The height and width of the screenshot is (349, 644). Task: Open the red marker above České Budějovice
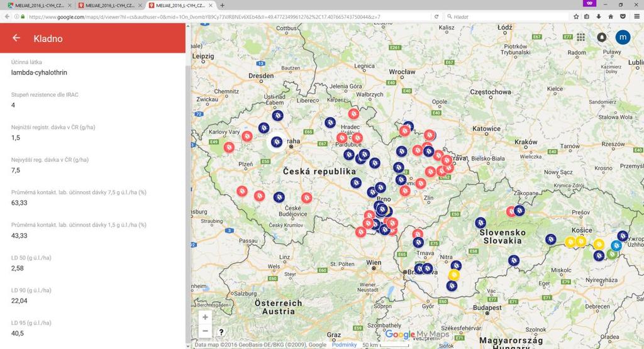(x=306, y=198)
